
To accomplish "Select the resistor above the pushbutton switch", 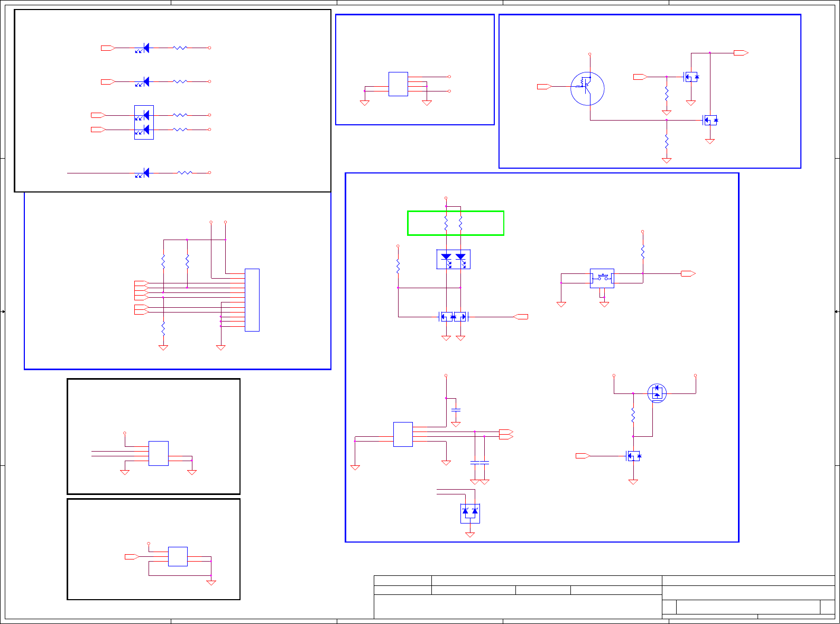I will 643,252.
